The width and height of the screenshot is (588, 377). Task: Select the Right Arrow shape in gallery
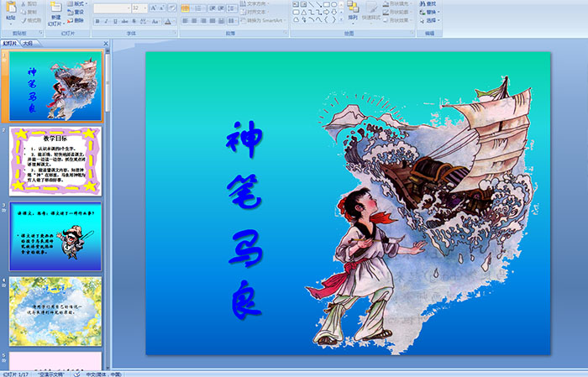click(x=326, y=12)
